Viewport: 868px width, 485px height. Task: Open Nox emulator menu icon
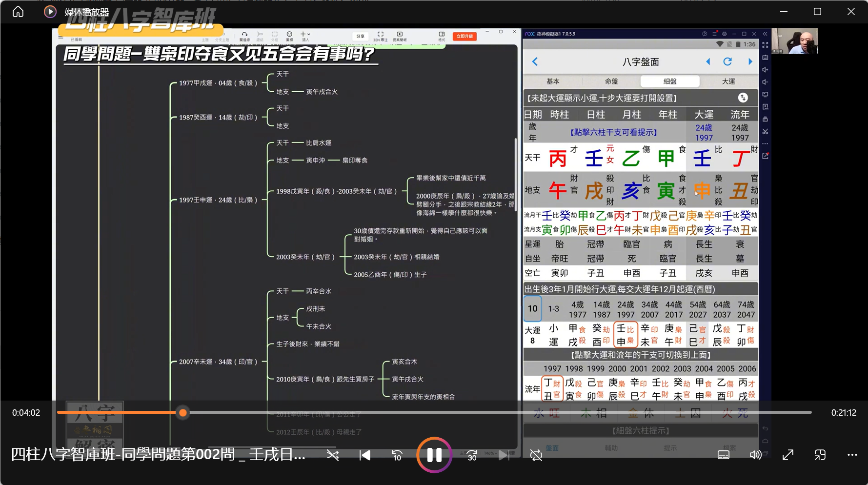pos(714,34)
